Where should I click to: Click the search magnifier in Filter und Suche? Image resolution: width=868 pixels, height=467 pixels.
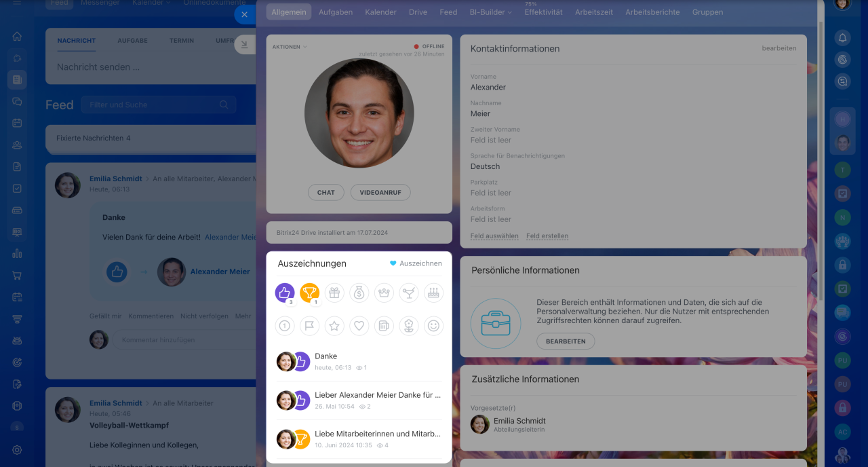tap(224, 105)
